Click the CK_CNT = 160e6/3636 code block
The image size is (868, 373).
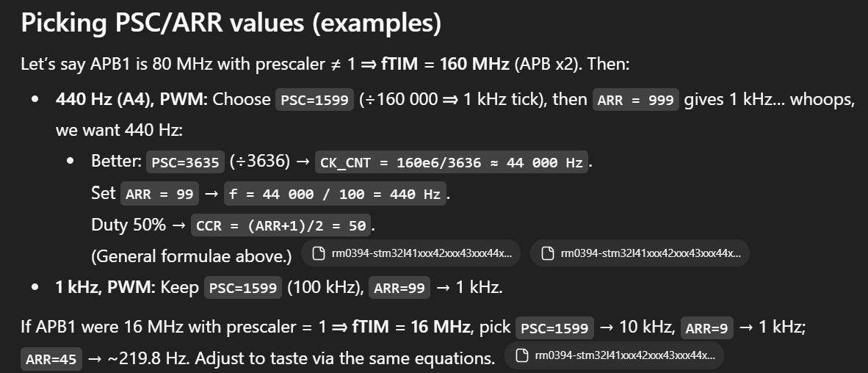(452, 162)
